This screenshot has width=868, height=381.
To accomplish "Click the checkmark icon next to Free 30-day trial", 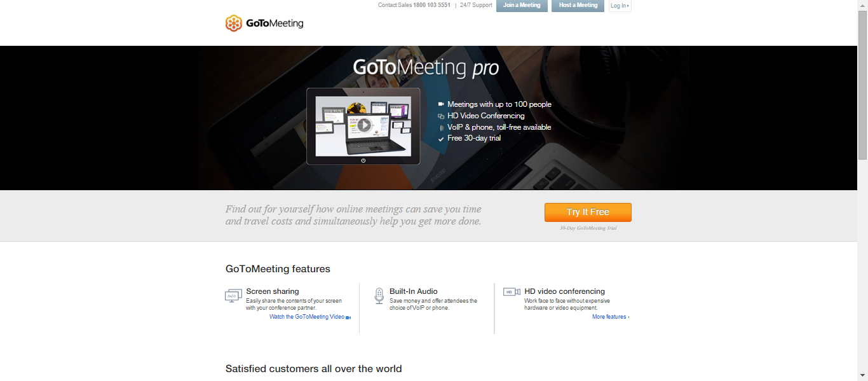I will coord(441,139).
